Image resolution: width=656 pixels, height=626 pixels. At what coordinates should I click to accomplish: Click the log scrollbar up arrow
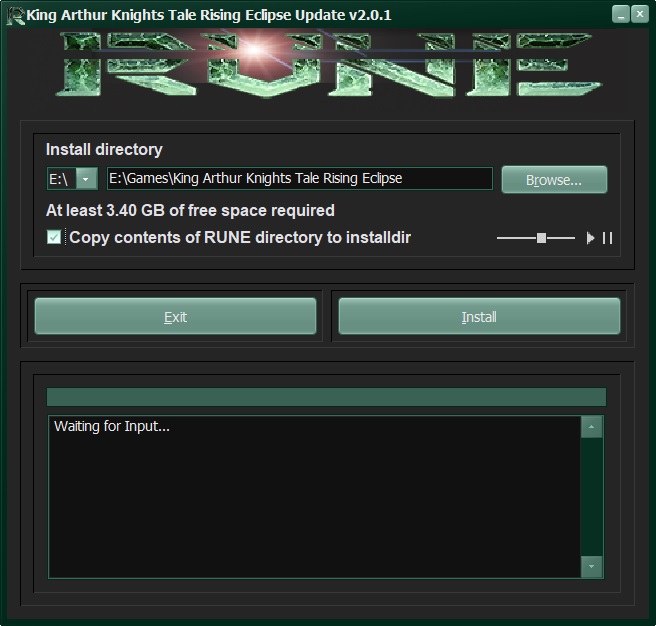592,427
